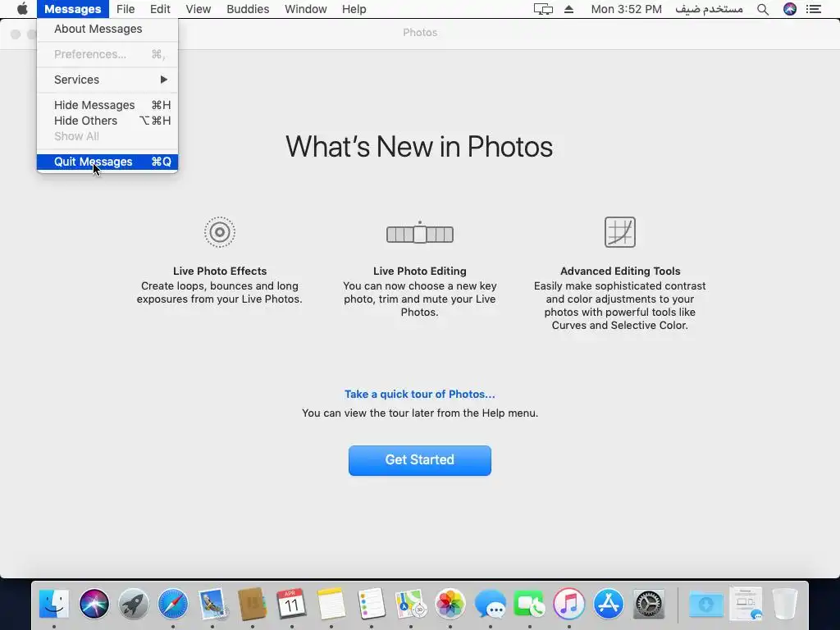The width and height of the screenshot is (840, 630).
Task: Click the Get Started button
Action: (419, 460)
